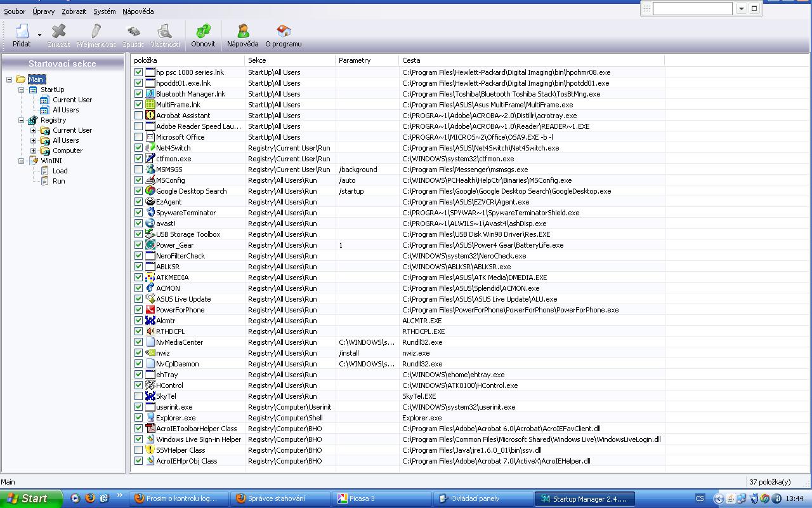Click the RTHDCPL speaker row icon
Screen dimensions: 812x508
click(150, 331)
